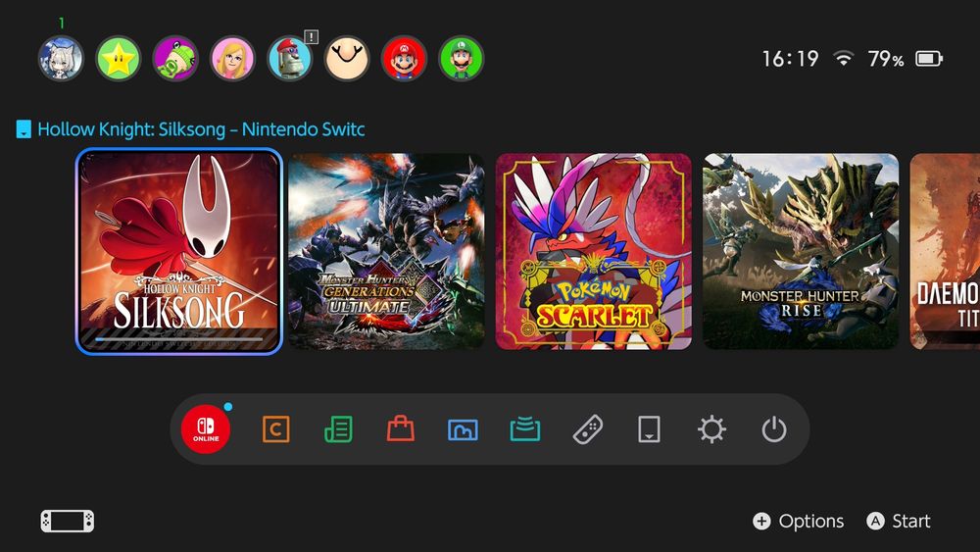This screenshot has width=980, height=552.
Task: Select the Mario user avatar
Action: (x=405, y=59)
